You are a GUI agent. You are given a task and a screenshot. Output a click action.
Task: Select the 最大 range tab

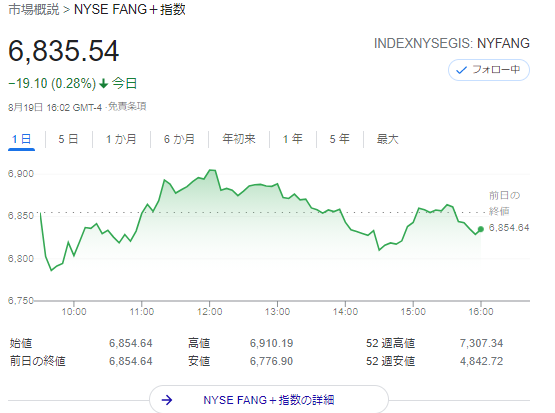(x=388, y=139)
